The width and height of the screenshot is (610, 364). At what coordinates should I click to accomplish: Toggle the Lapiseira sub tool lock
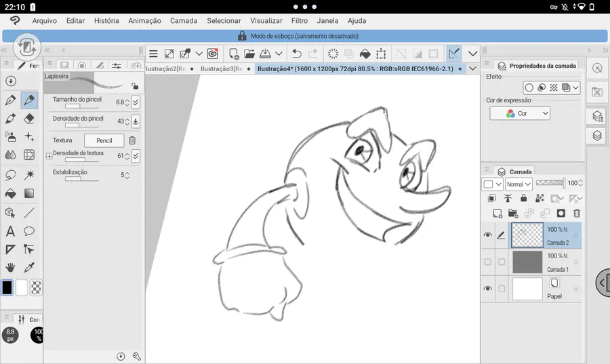tap(135, 86)
